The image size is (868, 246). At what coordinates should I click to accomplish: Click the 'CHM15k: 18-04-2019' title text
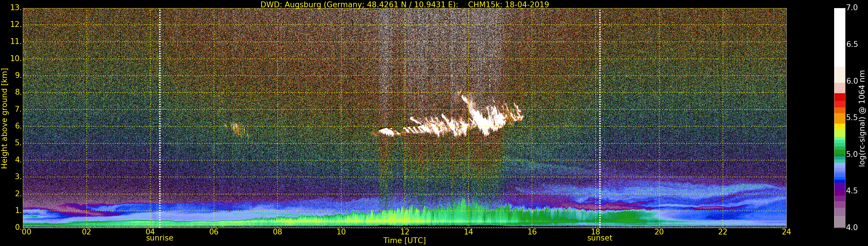point(508,4)
